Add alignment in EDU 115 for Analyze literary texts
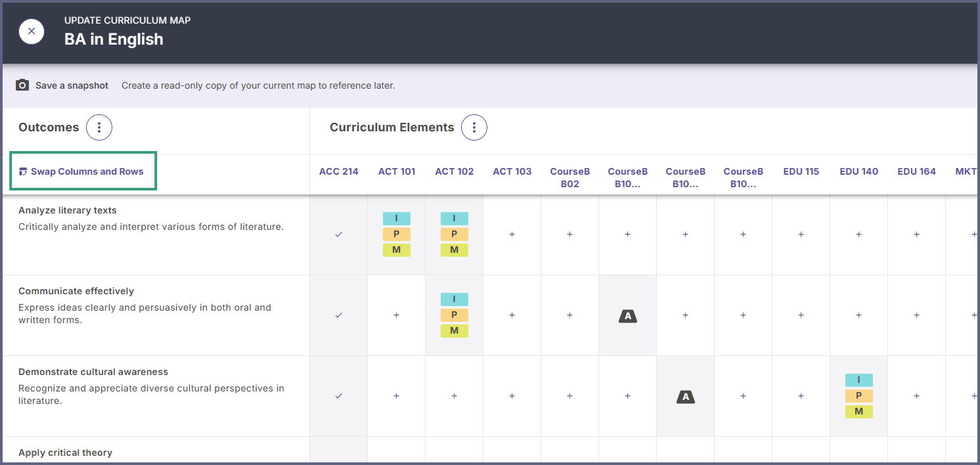 tap(801, 234)
